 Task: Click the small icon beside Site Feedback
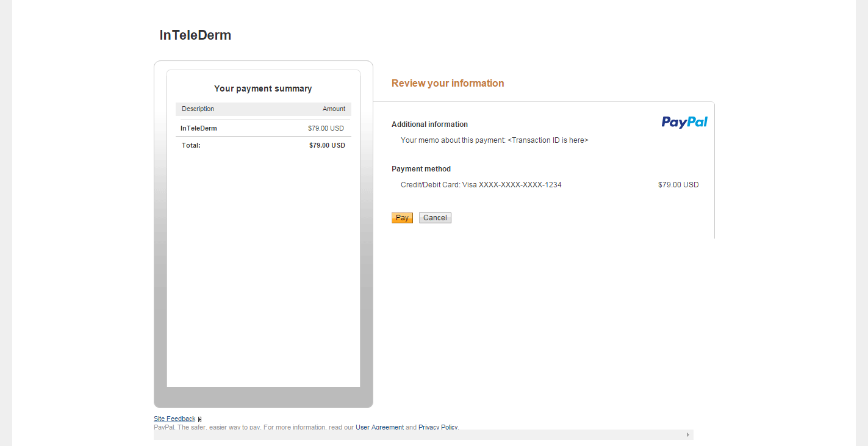pyautogui.click(x=199, y=419)
